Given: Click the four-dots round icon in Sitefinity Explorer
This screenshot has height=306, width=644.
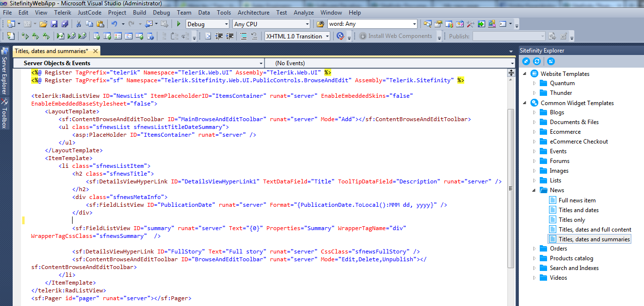Looking at the screenshot, I should (x=550, y=61).
